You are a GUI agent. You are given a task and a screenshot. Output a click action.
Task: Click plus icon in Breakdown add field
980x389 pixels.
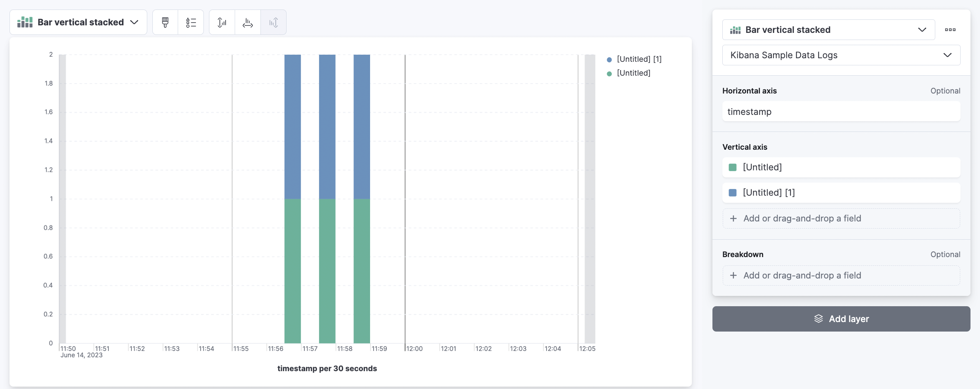pyautogui.click(x=733, y=275)
